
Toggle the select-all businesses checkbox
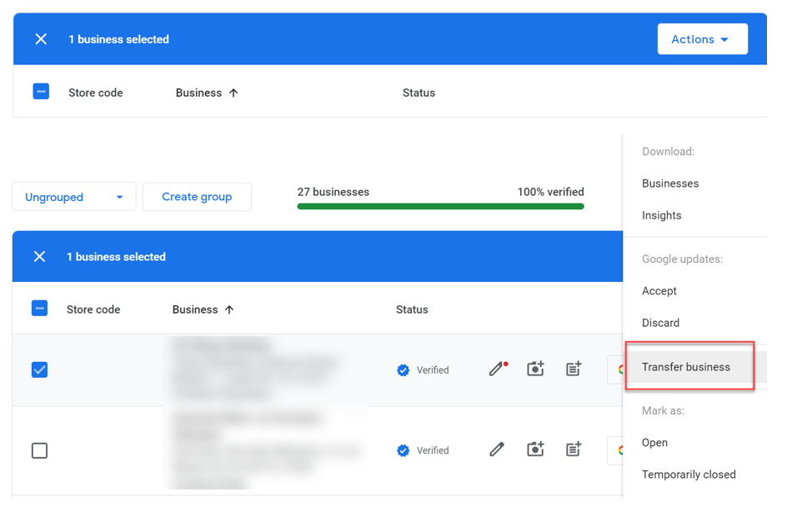click(39, 308)
